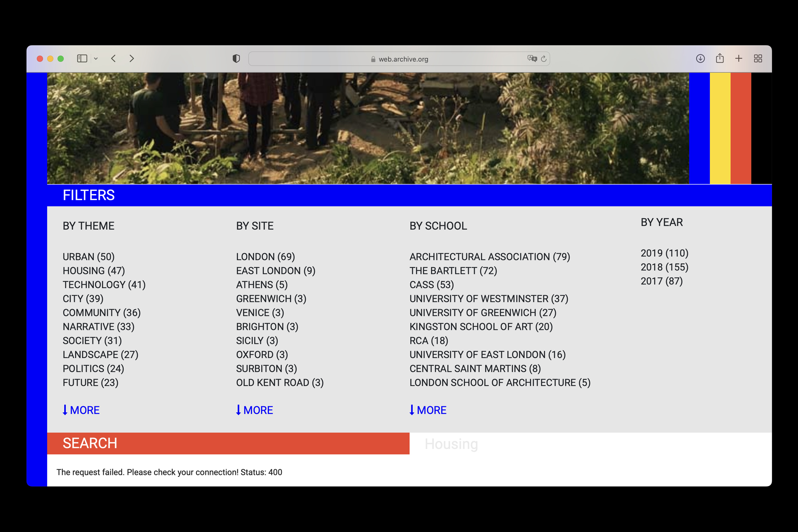Image resolution: width=798 pixels, height=532 pixels.
Task: Expand MORE under By School
Action: pyautogui.click(x=428, y=410)
